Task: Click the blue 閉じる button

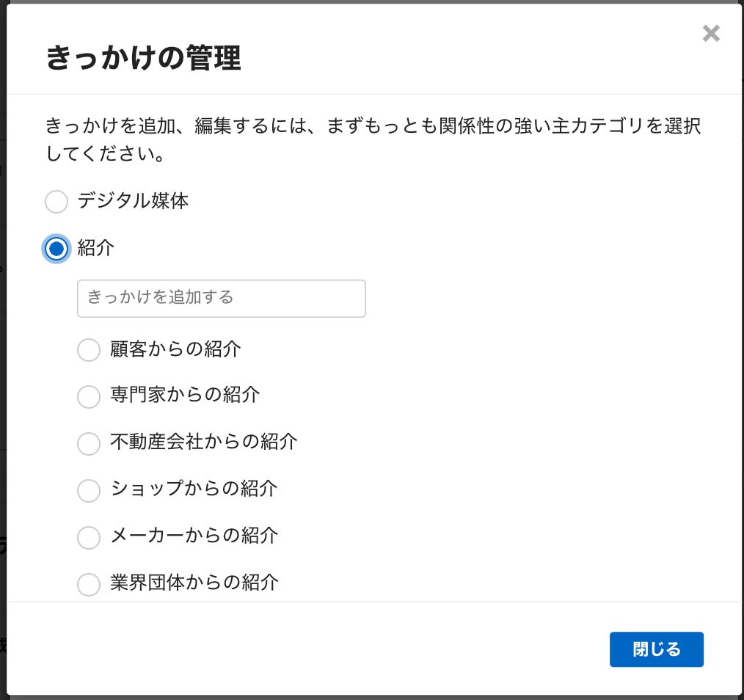Action: point(656,649)
